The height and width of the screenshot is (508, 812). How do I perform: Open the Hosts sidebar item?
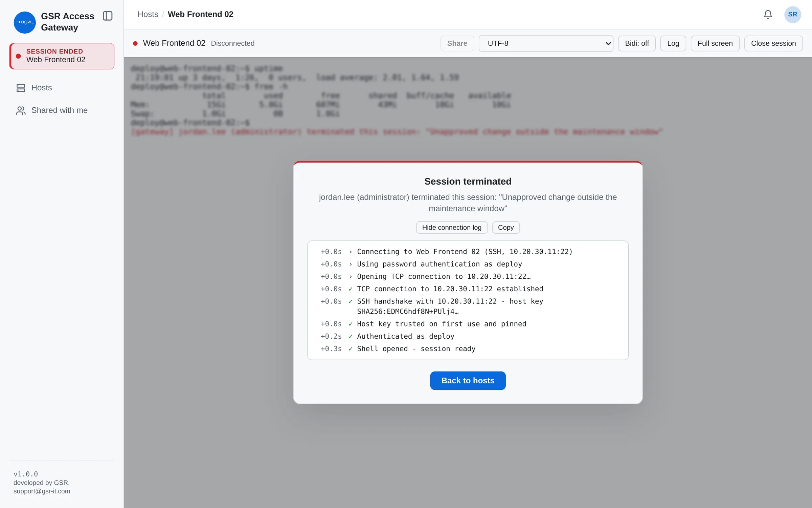[62, 88]
